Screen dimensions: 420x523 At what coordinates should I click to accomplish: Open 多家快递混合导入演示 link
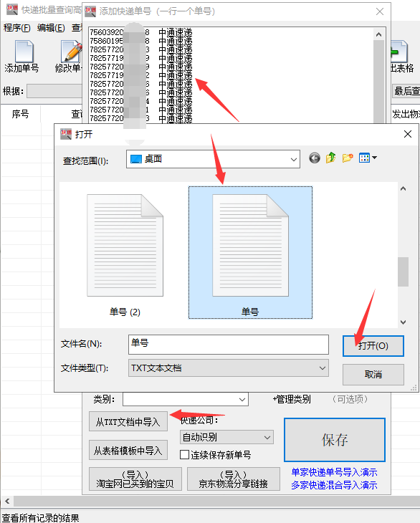pyautogui.click(x=334, y=485)
